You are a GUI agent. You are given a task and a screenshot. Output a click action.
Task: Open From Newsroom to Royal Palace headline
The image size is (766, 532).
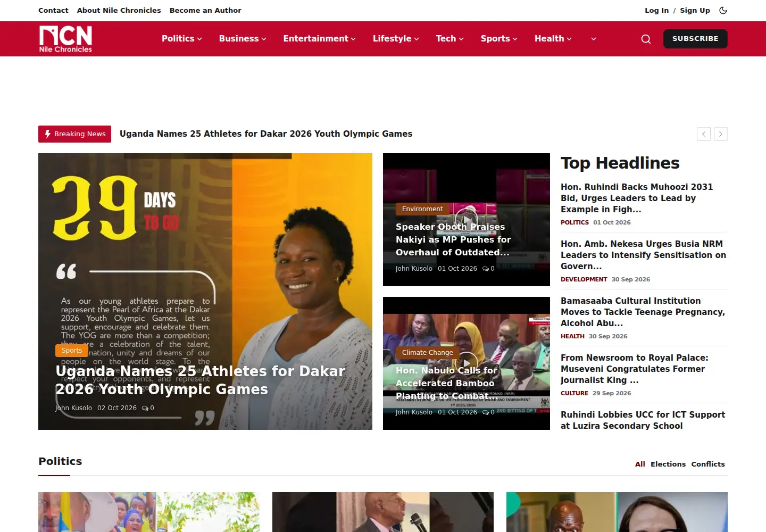(x=635, y=369)
